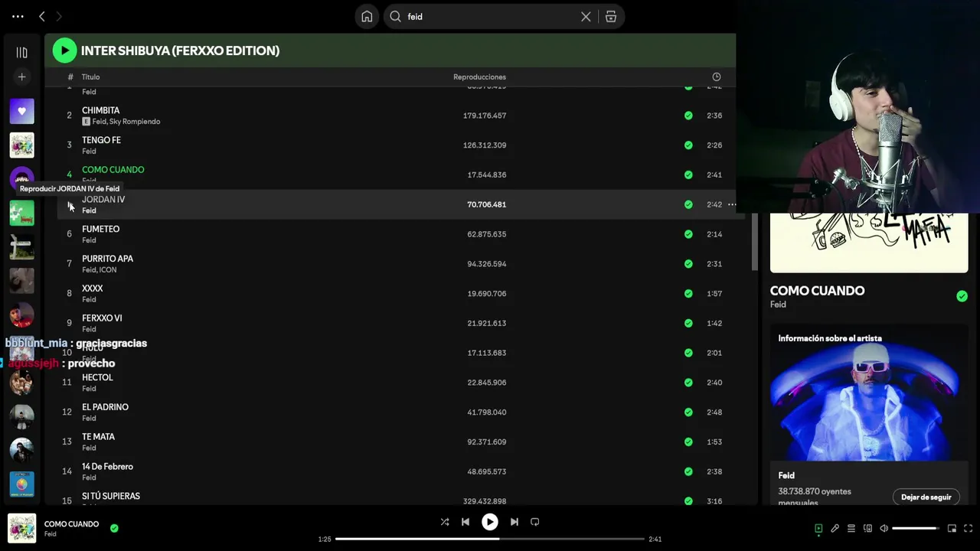Go to Spotify home
This screenshot has width=980, height=551.
coord(367,17)
